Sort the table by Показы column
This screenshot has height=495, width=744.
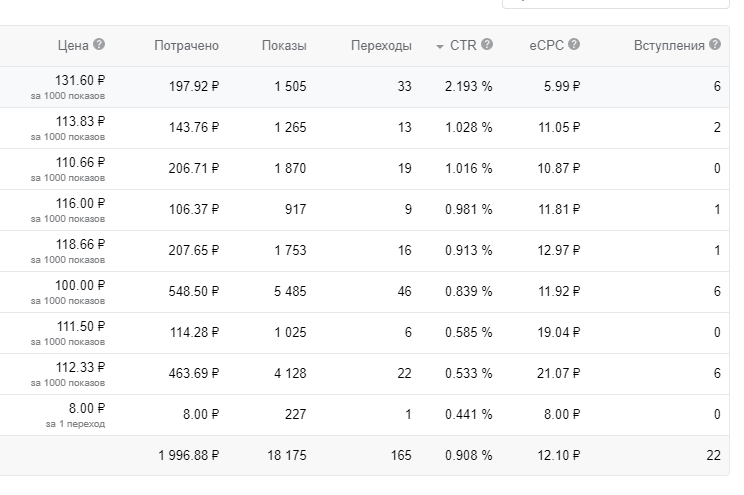click(284, 46)
